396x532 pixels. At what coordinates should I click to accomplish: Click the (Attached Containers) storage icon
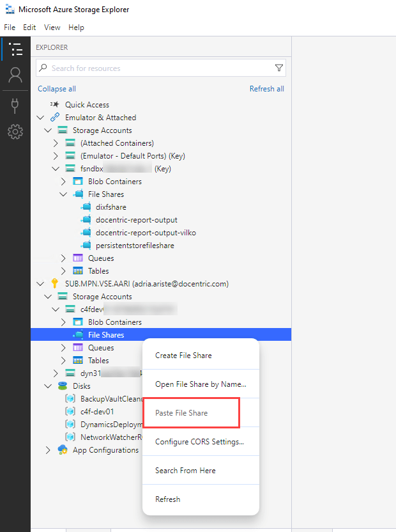point(70,143)
